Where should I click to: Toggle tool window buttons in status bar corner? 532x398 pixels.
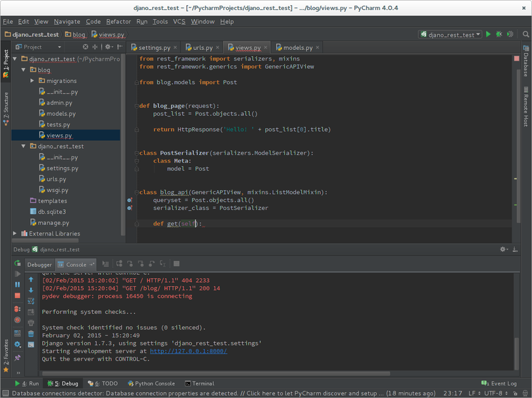(x=5, y=393)
